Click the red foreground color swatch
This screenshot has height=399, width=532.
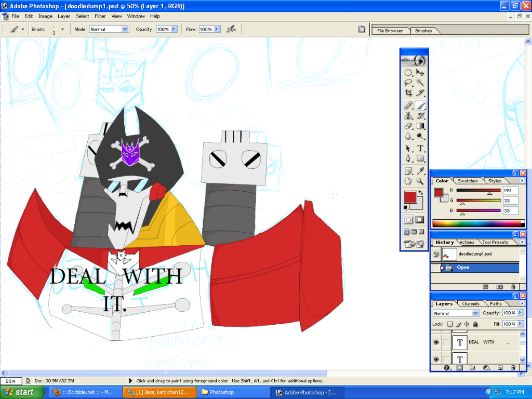(x=410, y=197)
